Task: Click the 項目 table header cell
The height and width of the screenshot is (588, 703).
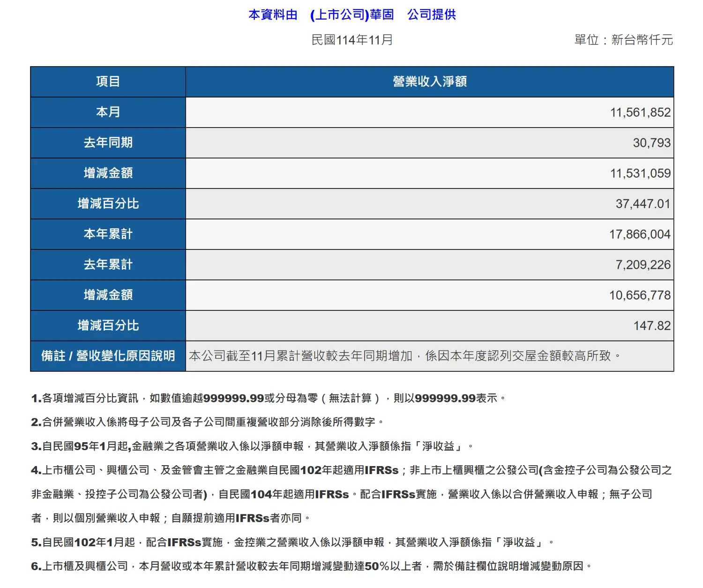Action: (x=107, y=82)
